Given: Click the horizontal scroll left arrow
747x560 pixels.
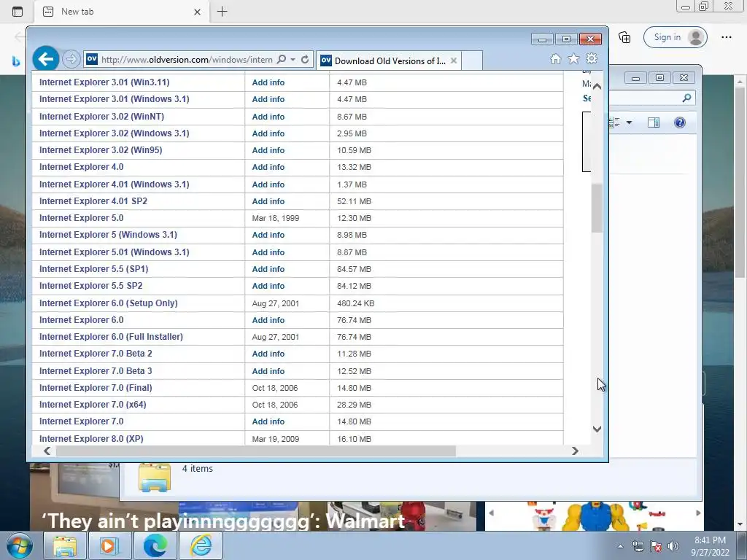Looking at the screenshot, I should 47,451.
